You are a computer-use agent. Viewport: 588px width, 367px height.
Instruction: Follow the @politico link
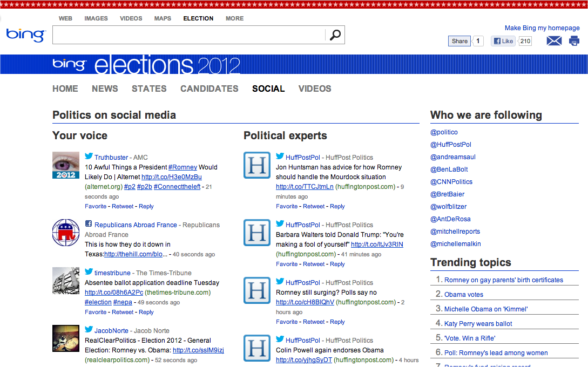[x=444, y=132]
